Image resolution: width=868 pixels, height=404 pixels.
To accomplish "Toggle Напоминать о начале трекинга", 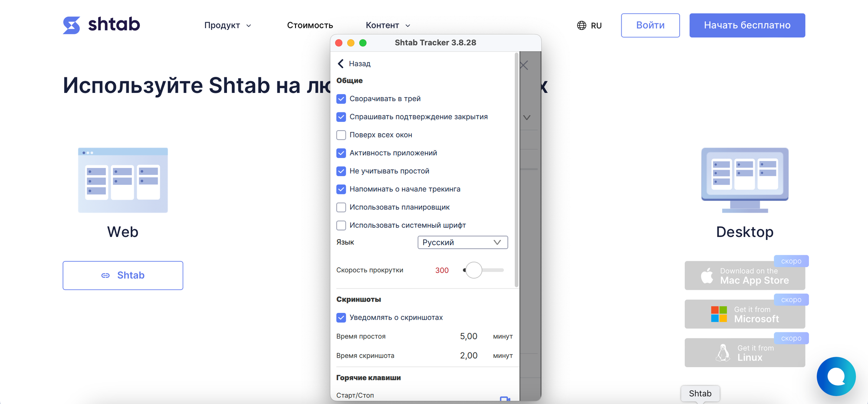I will pyautogui.click(x=341, y=189).
